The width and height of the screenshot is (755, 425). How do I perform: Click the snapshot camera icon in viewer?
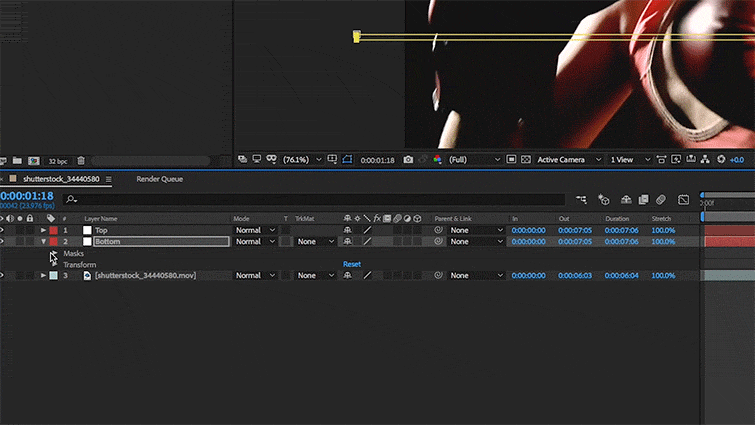pyautogui.click(x=408, y=159)
